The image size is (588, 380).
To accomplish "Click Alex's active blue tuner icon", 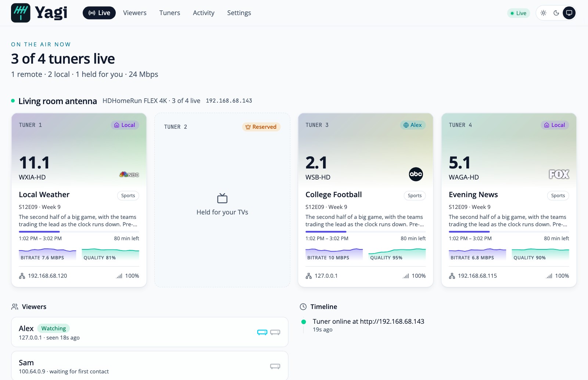I will pos(262,332).
